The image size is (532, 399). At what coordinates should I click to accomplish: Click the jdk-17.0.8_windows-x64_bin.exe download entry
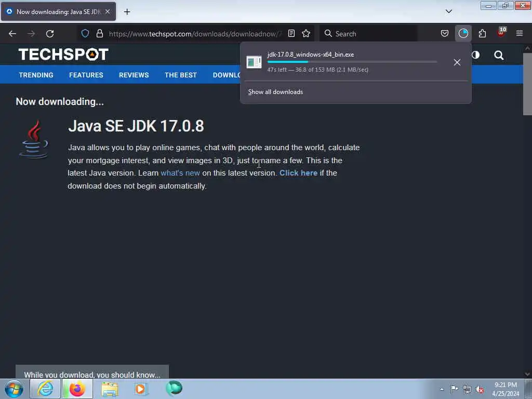point(345,62)
